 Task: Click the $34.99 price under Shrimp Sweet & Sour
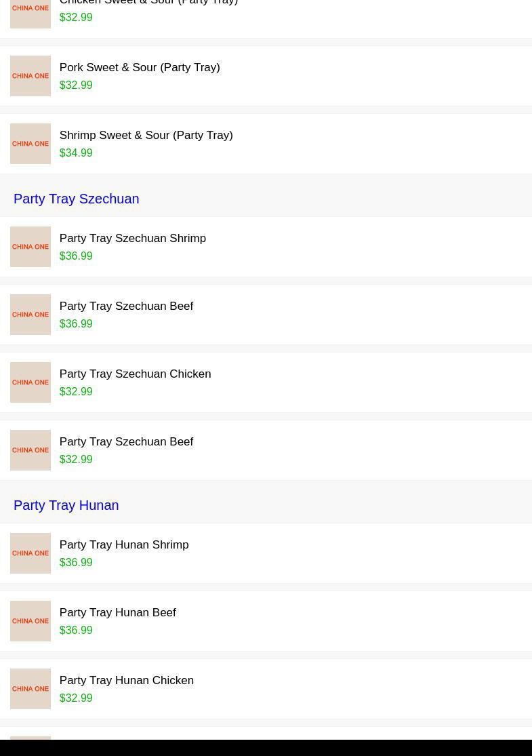[76, 153]
